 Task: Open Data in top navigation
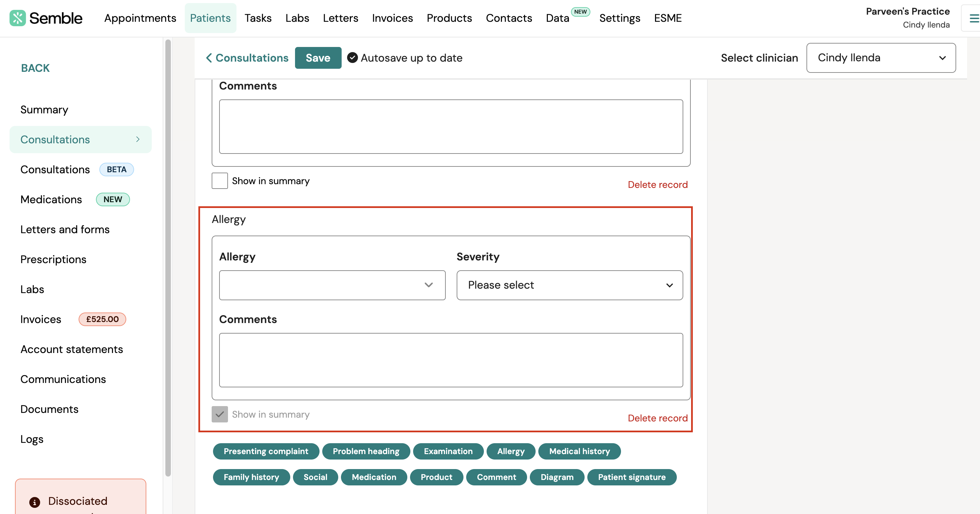pyautogui.click(x=557, y=18)
